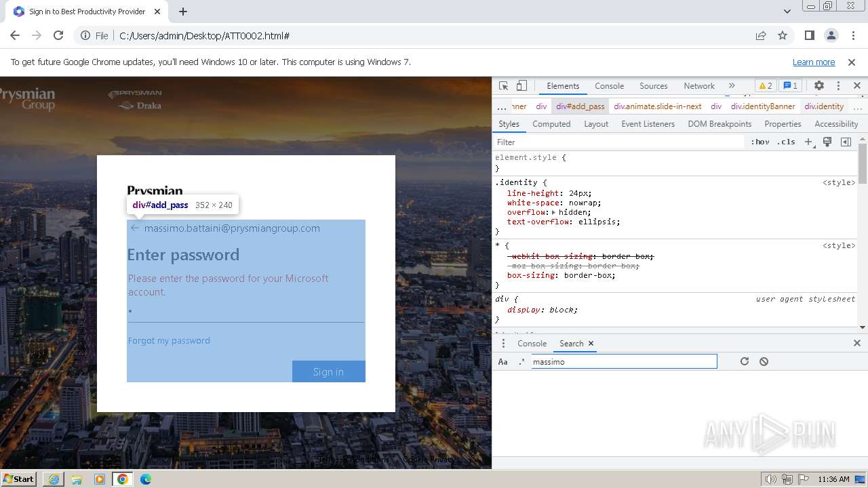Screen dimensions: 868x488
Task: Click the Sign in button
Action: 328,371
